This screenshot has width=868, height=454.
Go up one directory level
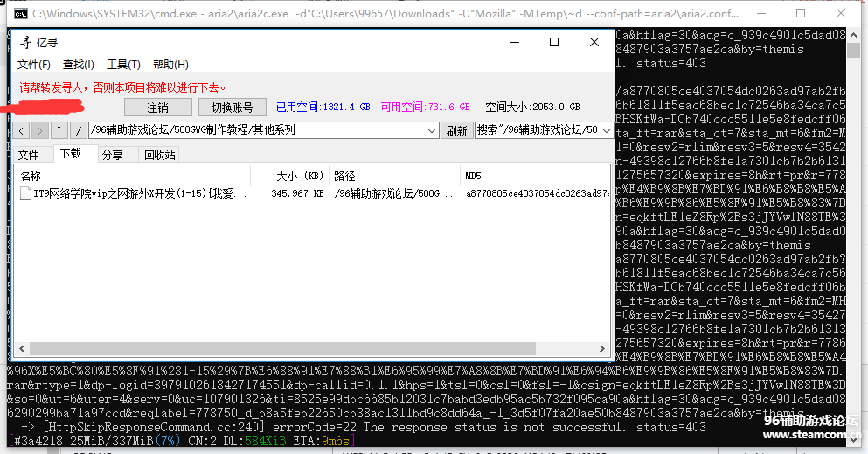59,131
